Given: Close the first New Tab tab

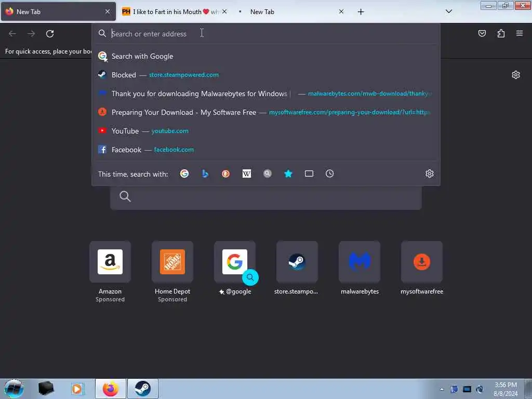Looking at the screenshot, I should click(108, 11).
